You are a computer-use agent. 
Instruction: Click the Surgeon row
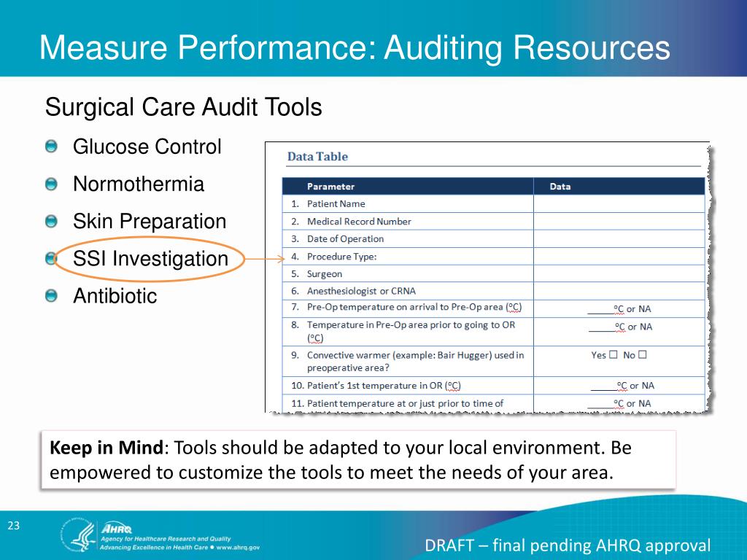tap(494, 274)
